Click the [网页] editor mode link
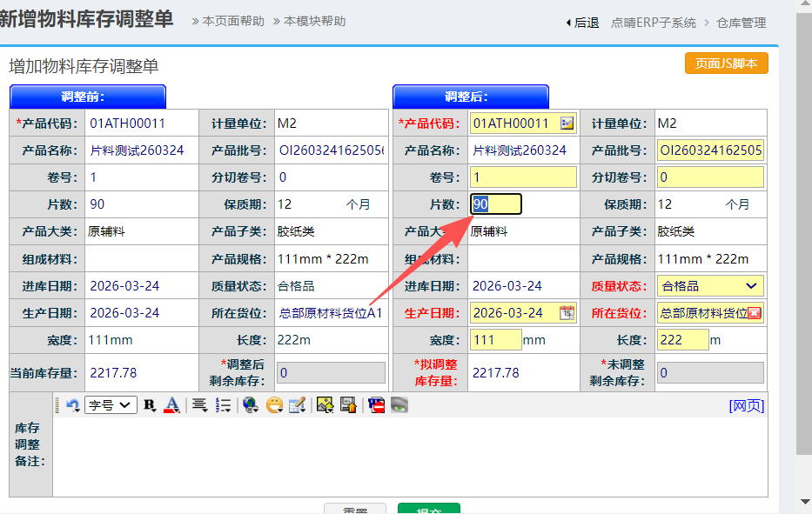Viewport: 812px width, 514px height. 747,405
